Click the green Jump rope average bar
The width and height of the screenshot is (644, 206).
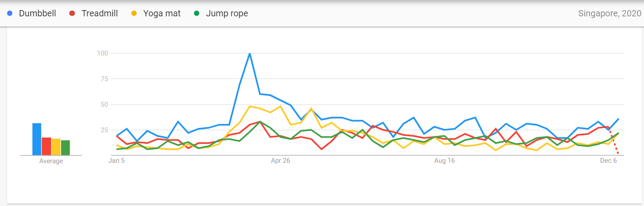point(66,148)
